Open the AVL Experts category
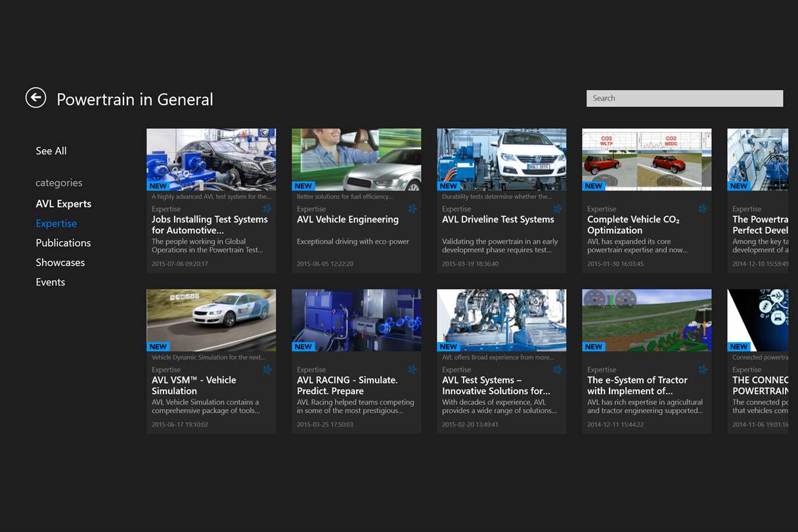This screenshot has height=532, width=798. [64, 204]
